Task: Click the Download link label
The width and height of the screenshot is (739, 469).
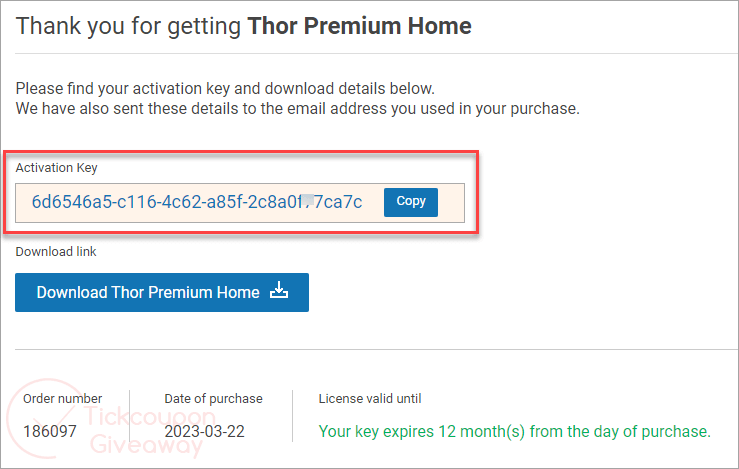Action: [56, 252]
